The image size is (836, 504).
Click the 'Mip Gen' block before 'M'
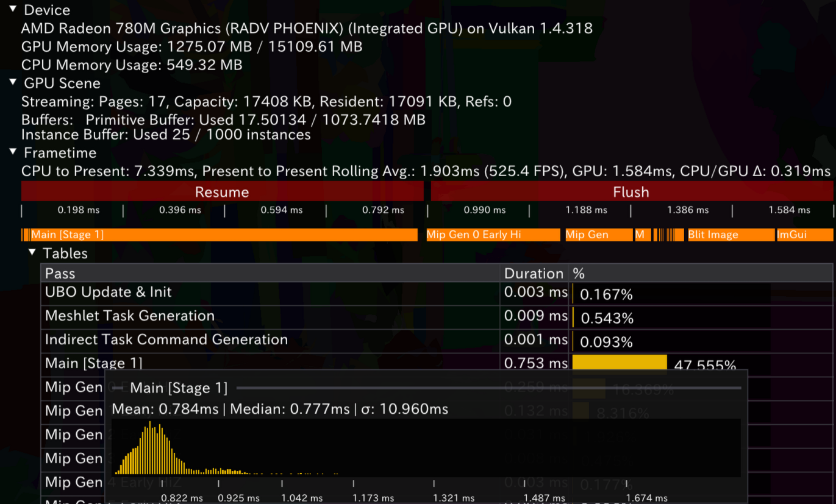click(x=598, y=235)
